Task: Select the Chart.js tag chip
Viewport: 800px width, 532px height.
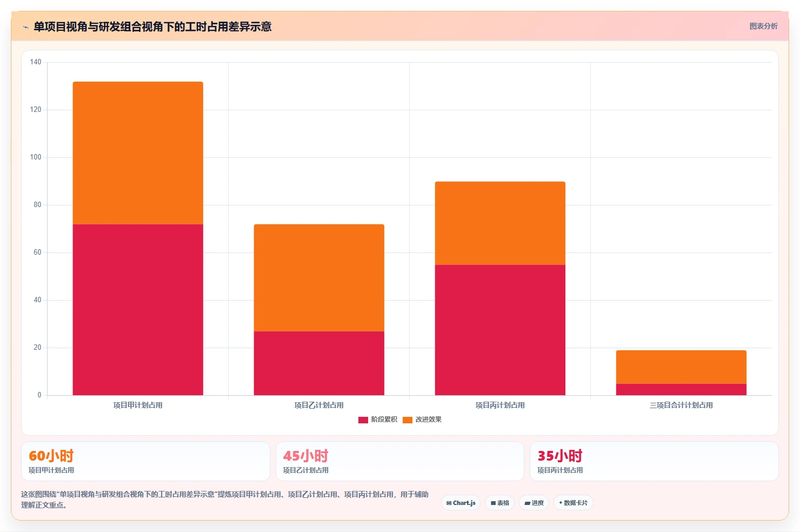Action: (461, 503)
